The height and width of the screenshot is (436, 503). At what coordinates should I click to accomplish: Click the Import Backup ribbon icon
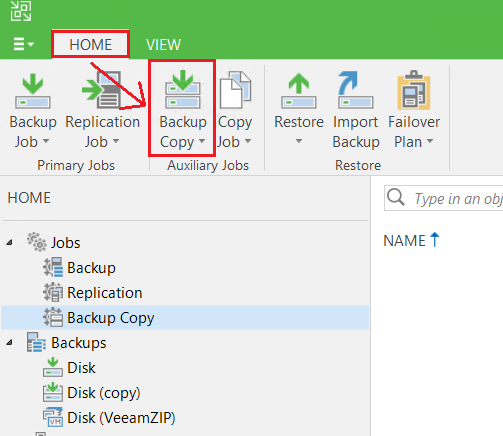coord(355,90)
